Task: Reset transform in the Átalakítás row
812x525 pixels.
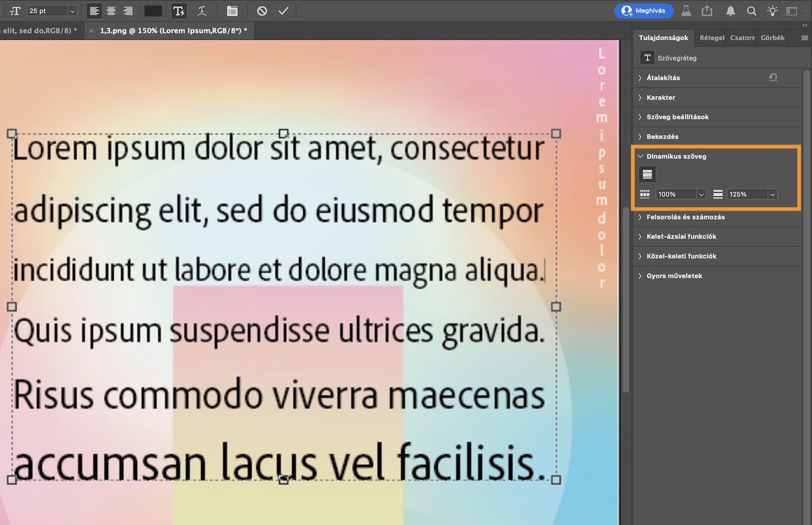Action: [773, 77]
